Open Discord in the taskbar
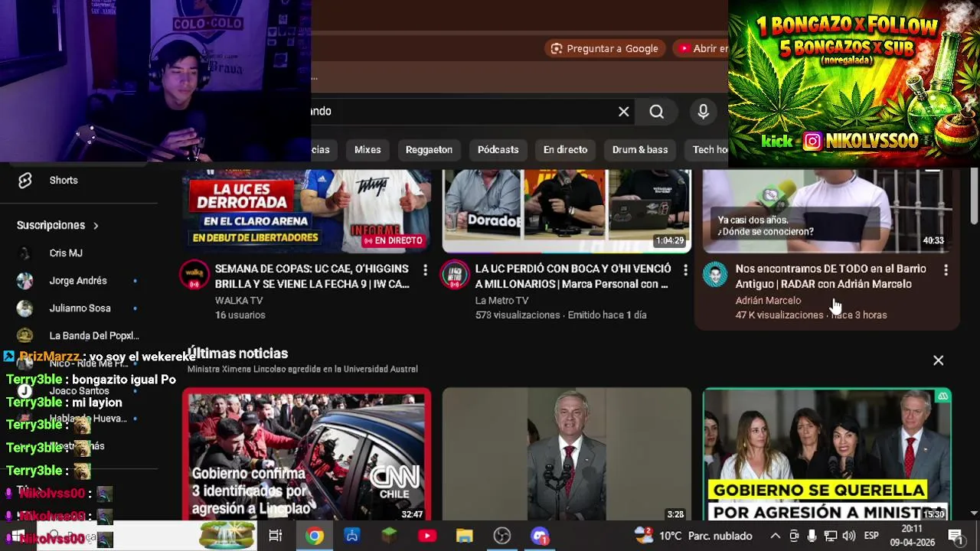This screenshot has width=980, height=551. point(540,536)
